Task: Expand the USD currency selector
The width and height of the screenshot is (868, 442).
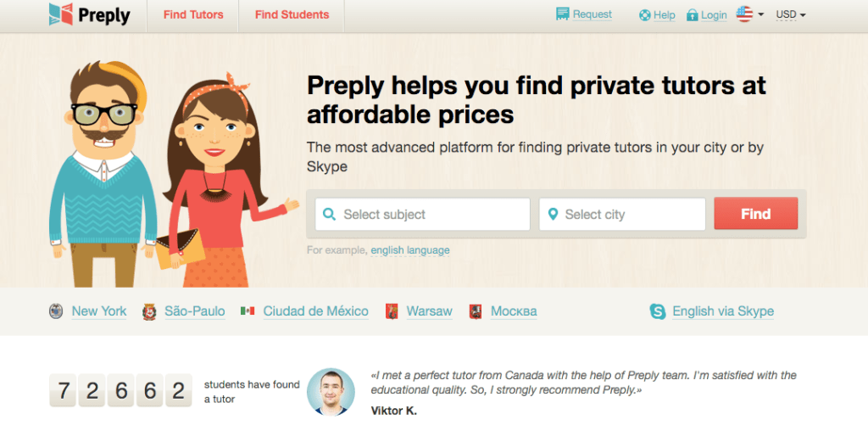Action: pyautogui.click(x=791, y=14)
